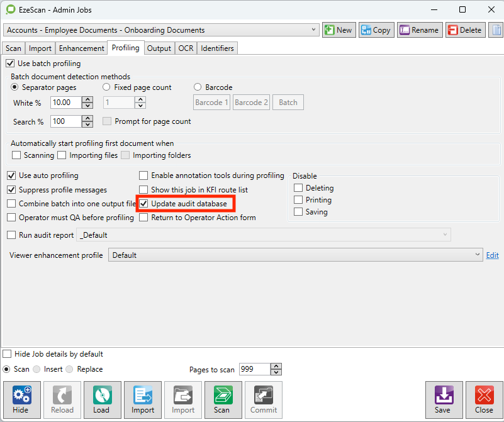Rename the job using Rename button

(x=419, y=30)
